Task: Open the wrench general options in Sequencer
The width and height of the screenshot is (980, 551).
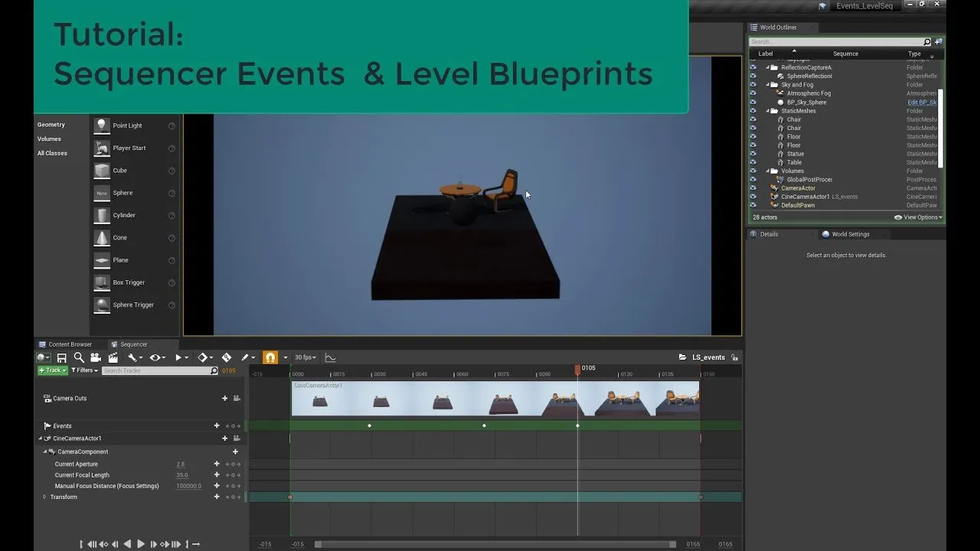Action: [x=134, y=357]
